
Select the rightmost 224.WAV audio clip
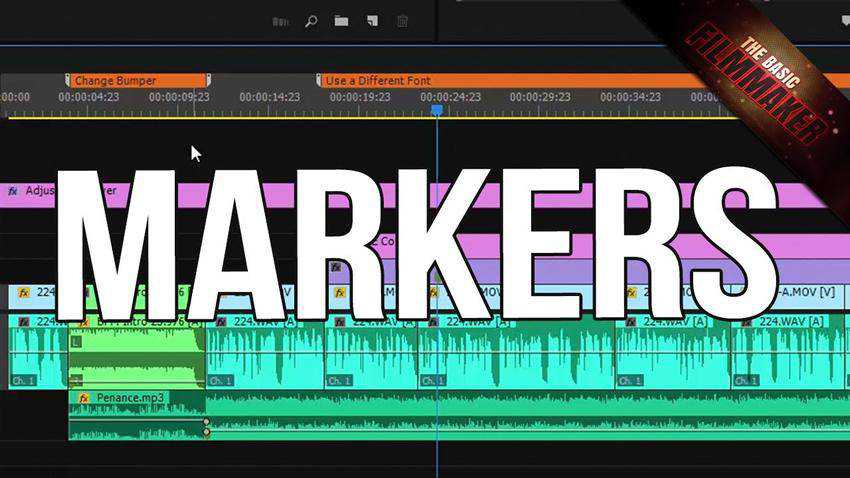click(790, 355)
